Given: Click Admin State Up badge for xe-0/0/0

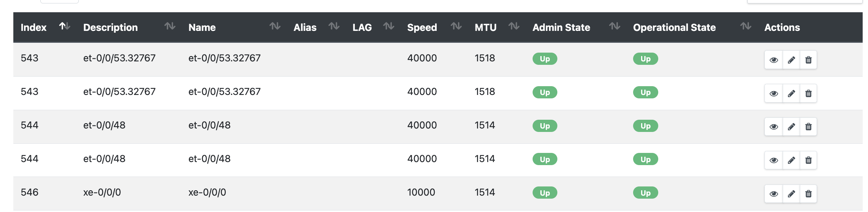Looking at the screenshot, I should click(545, 193).
